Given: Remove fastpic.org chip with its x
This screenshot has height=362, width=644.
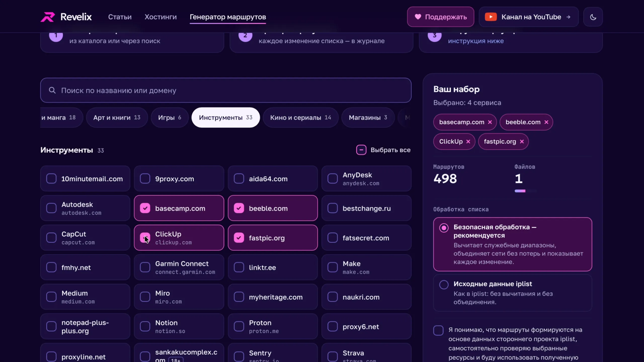Looking at the screenshot, I should tap(522, 142).
